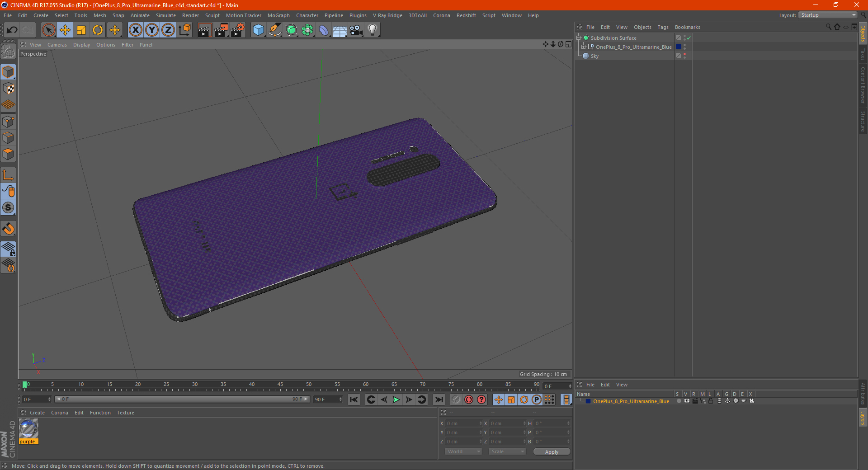Click the end frame 90 F field

[x=328, y=399]
